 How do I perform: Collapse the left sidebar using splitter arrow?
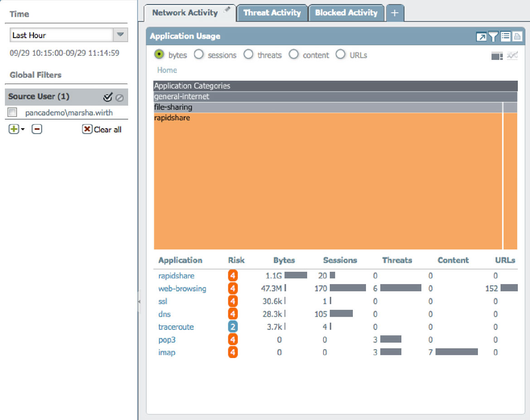click(x=139, y=302)
